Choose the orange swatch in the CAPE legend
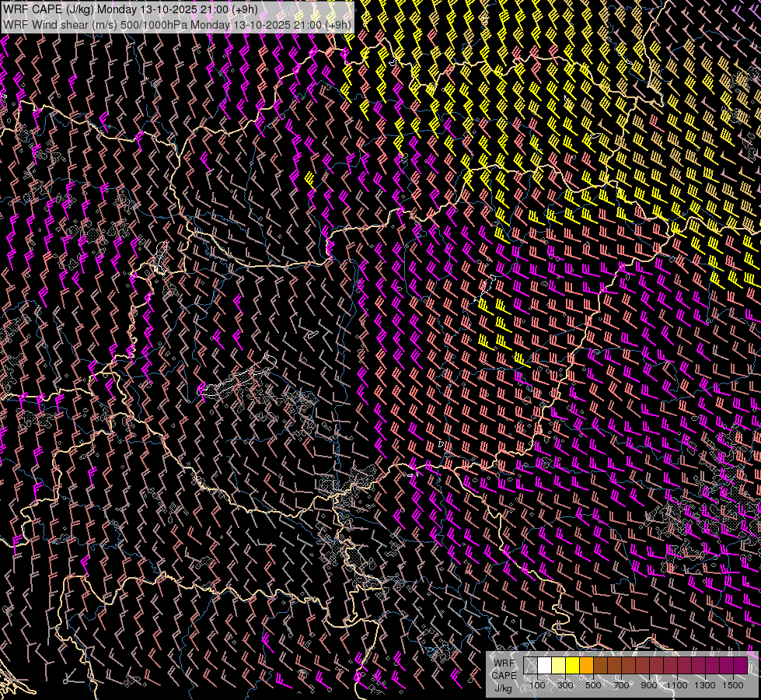The width and height of the screenshot is (761, 700). pyautogui.click(x=586, y=666)
